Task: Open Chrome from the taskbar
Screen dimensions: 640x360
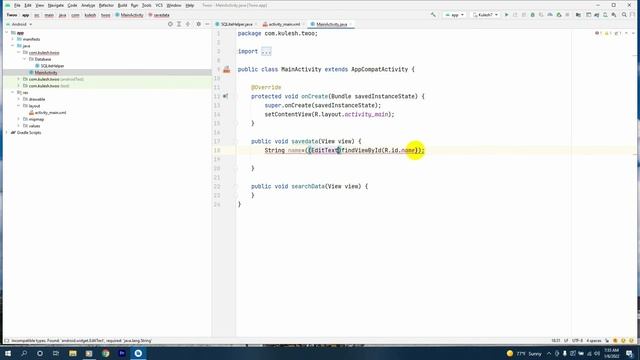Action: pyautogui.click(x=106, y=353)
